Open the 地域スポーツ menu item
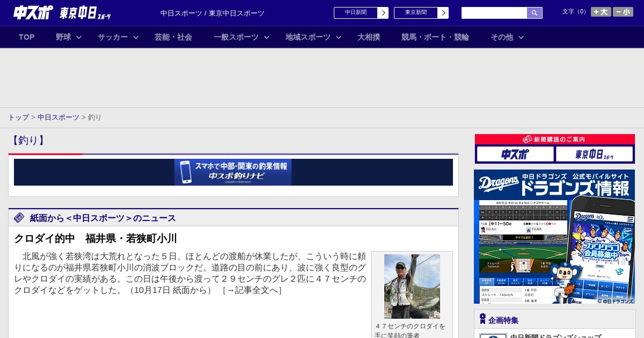This screenshot has height=338, width=644. point(308,37)
